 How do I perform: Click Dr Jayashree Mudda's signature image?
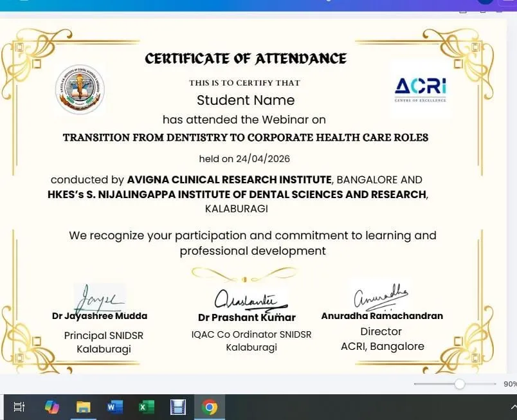point(98,298)
